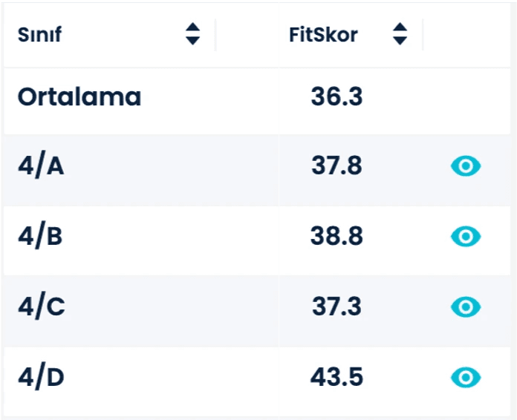Image resolution: width=517 pixels, height=420 pixels.
Task: Choose the 4/D class name
Action: 41,377
